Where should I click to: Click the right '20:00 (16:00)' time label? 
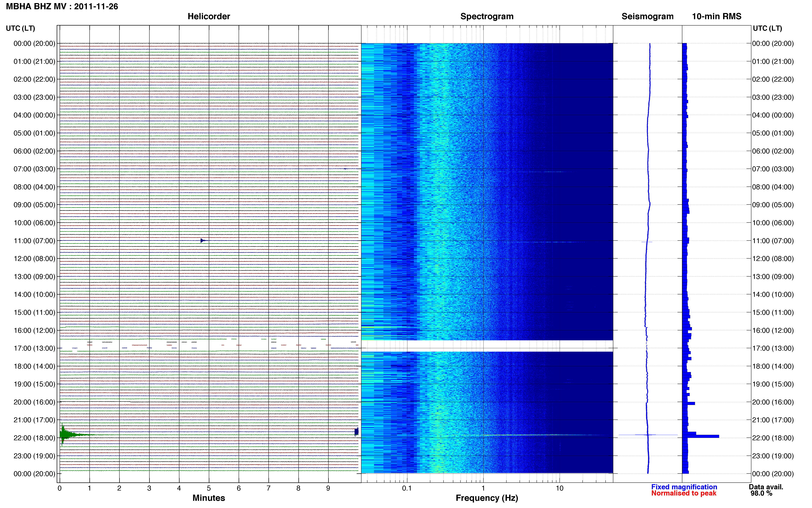(773, 402)
